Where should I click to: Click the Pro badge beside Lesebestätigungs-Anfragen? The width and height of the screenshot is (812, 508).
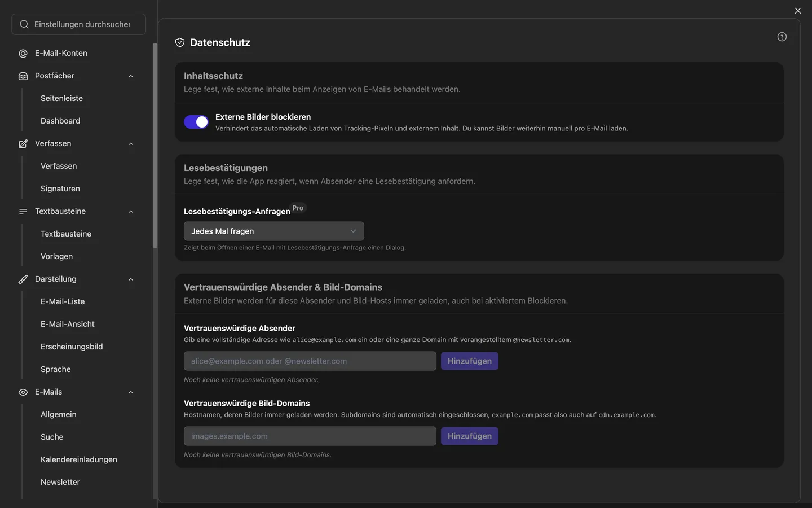pos(298,208)
